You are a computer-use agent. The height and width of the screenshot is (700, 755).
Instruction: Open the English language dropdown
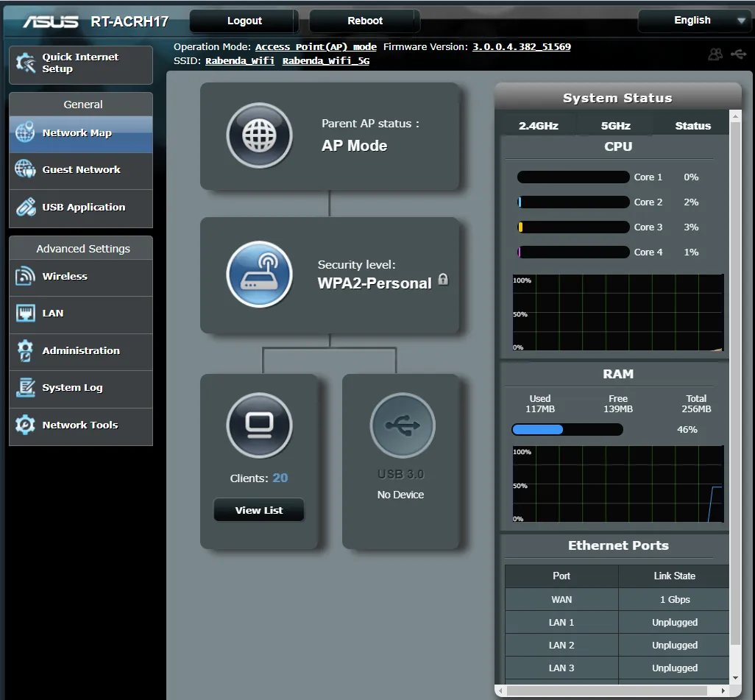pyautogui.click(x=695, y=20)
